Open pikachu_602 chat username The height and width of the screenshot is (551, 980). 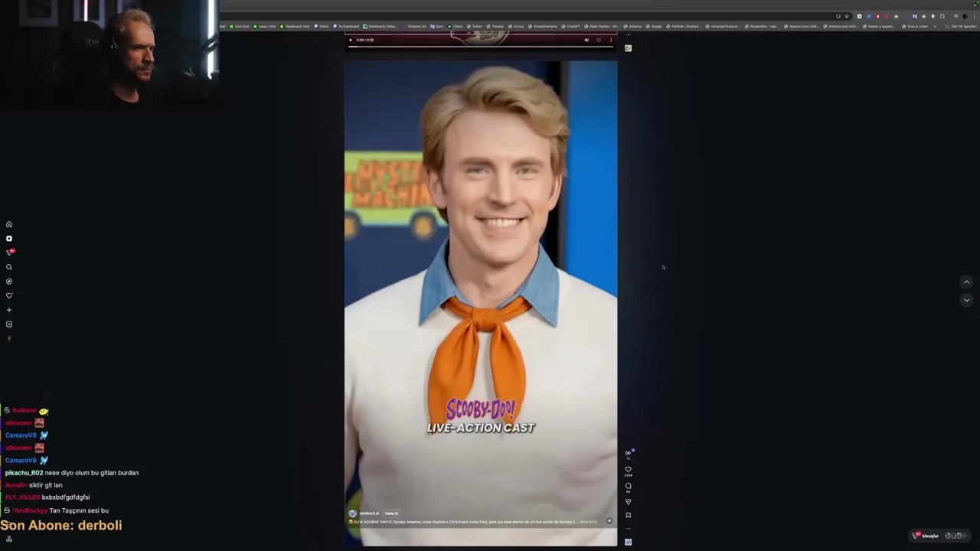pyautogui.click(x=24, y=473)
